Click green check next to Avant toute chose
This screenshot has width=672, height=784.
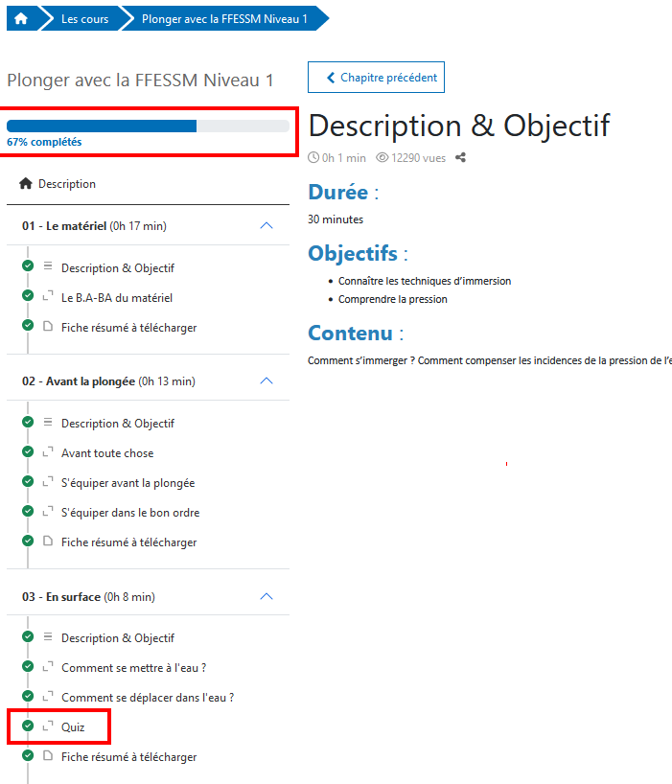tap(28, 451)
